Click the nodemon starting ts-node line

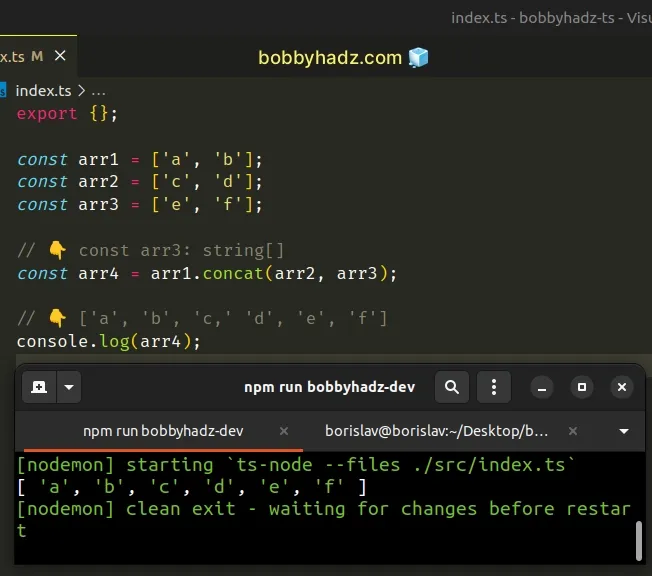[x=296, y=465]
